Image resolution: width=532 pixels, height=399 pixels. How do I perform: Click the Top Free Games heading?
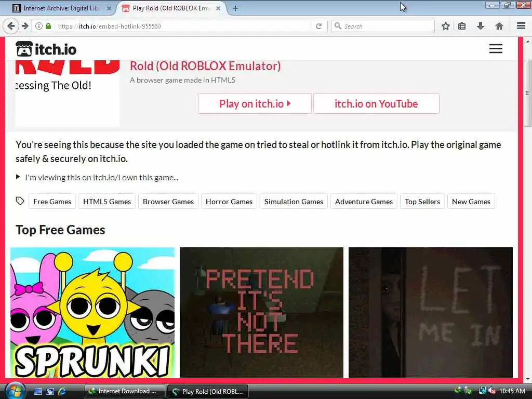pyautogui.click(x=60, y=230)
